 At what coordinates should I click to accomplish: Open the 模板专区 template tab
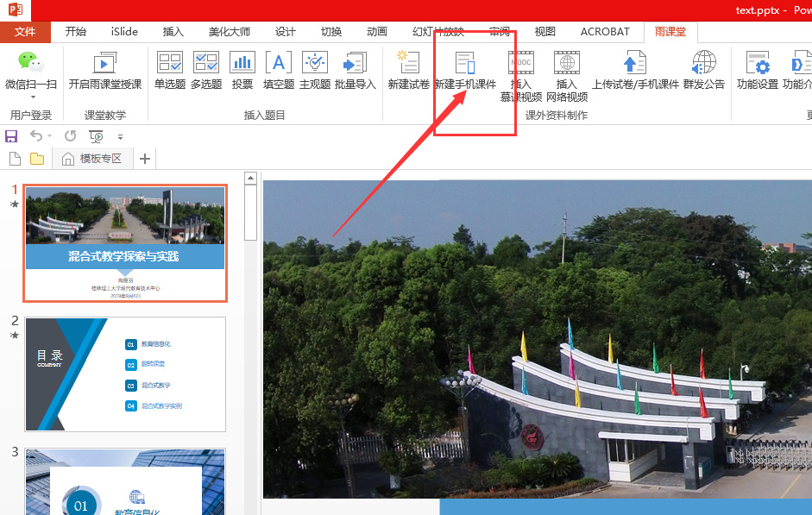click(92, 159)
